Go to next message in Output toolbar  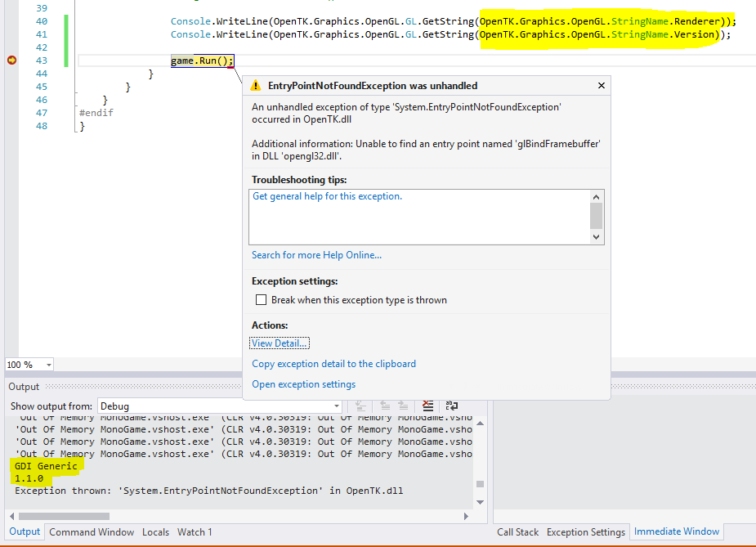pos(403,406)
